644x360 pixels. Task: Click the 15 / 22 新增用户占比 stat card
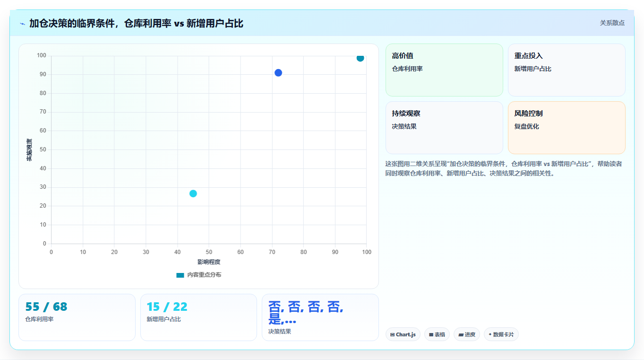point(198,317)
